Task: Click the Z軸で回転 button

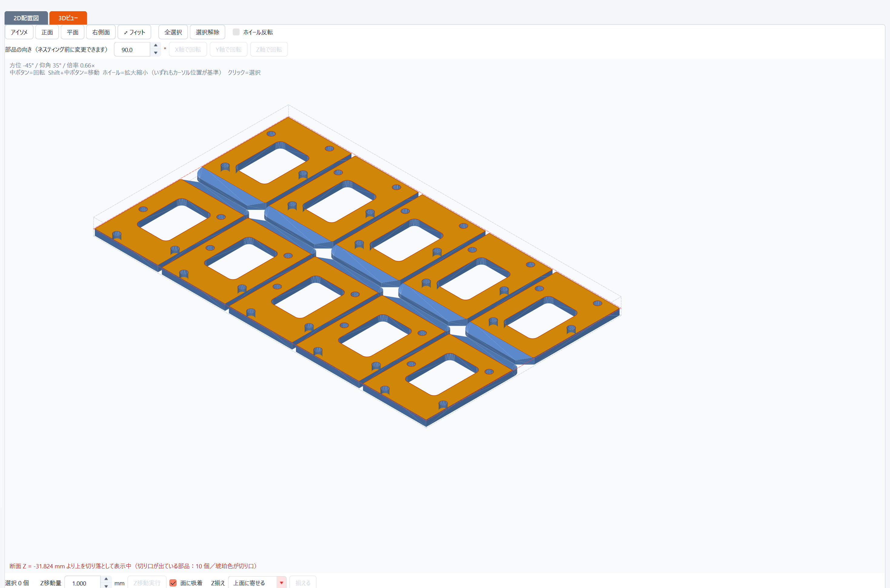Action: pyautogui.click(x=269, y=49)
